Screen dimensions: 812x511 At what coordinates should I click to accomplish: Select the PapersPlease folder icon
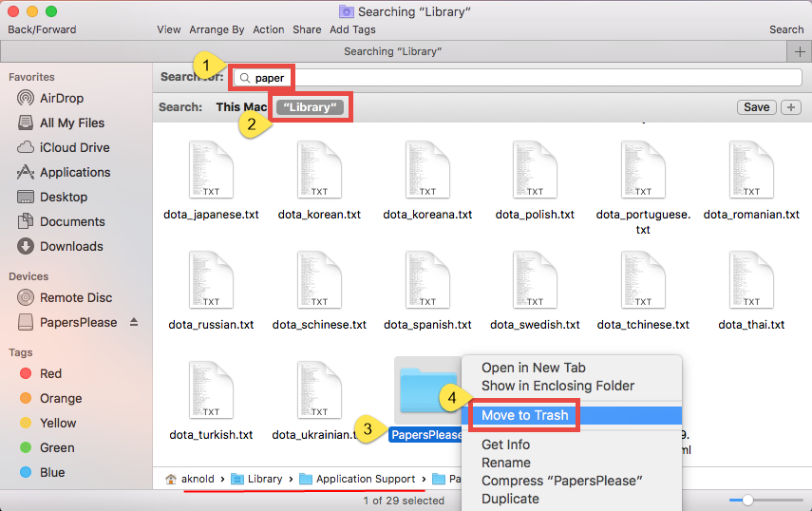426,388
